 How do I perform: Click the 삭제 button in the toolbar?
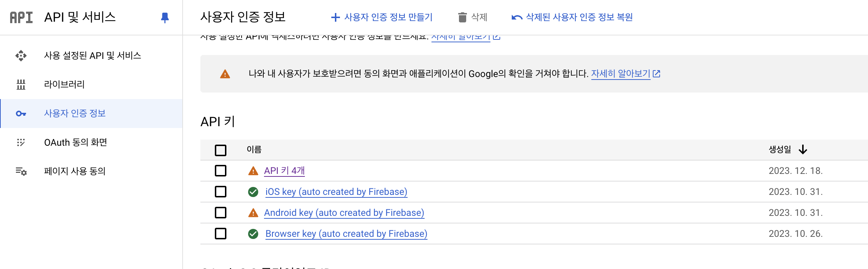pos(473,17)
